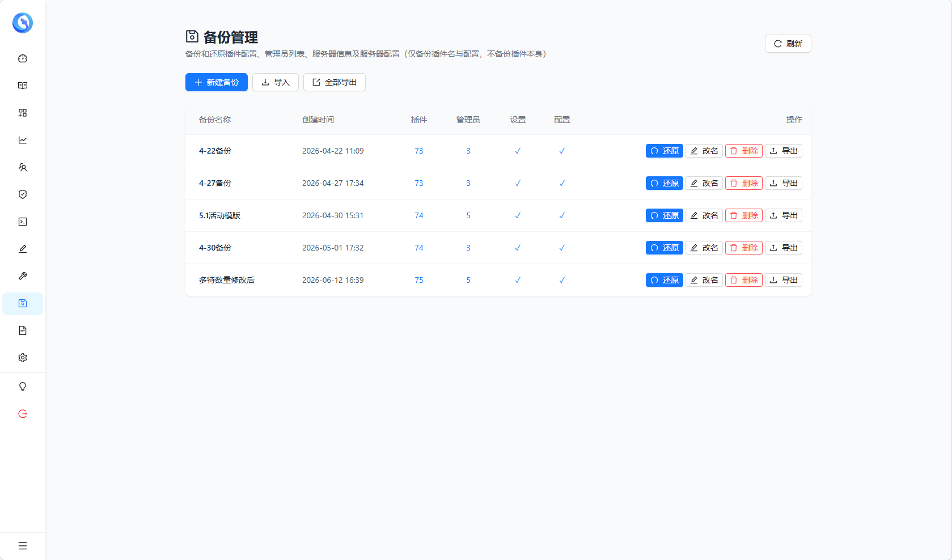
Task: Open the open-book icon in sidebar
Action: pyautogui.click(x=23, y=86)
